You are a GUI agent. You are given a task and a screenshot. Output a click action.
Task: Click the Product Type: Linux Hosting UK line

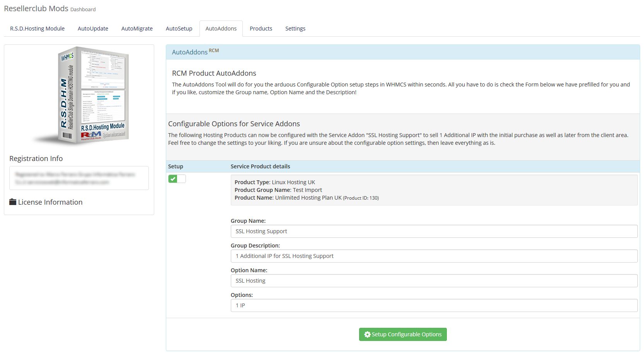coord(275,182)
